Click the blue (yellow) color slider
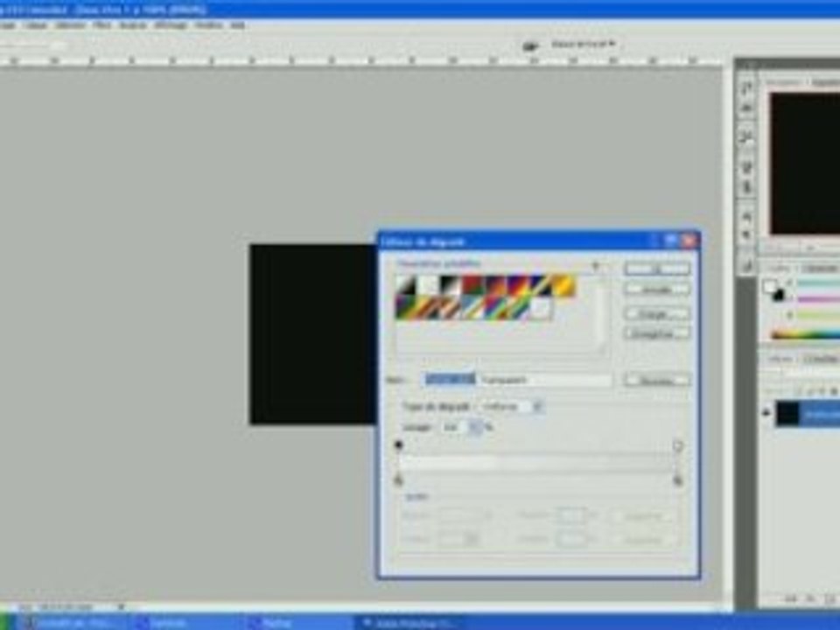 point(819,316)
